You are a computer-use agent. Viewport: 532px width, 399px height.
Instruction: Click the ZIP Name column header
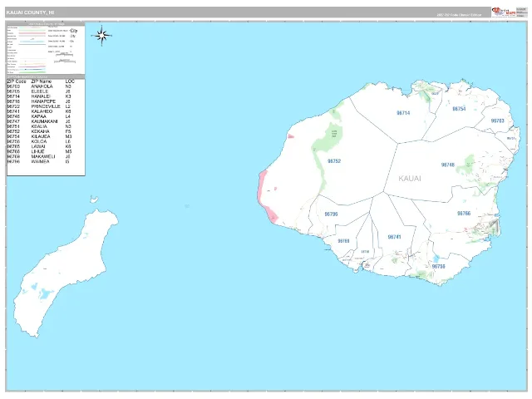click(x=41, y=81)
